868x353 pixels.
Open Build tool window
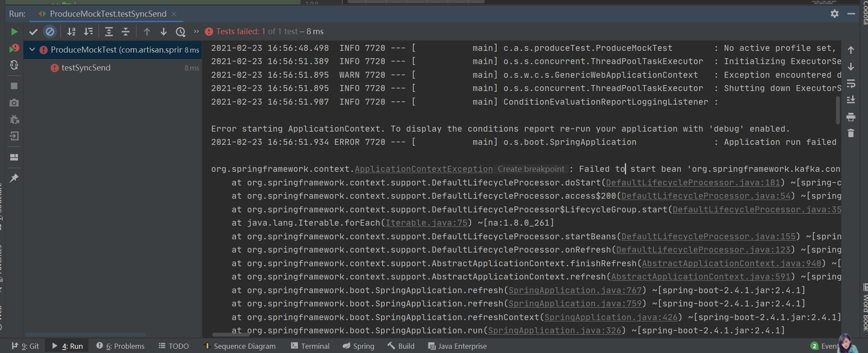tap(401, 346)
